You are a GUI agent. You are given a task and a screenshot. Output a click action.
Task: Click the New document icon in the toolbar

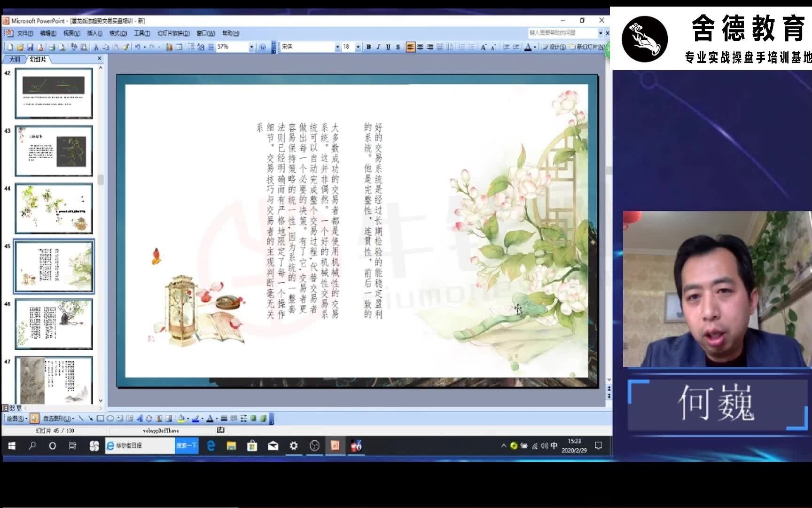coord(10,47)
